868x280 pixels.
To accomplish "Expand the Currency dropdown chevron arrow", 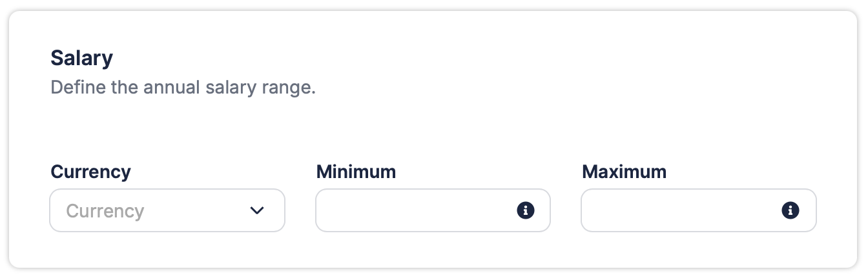I will point(257,210).
